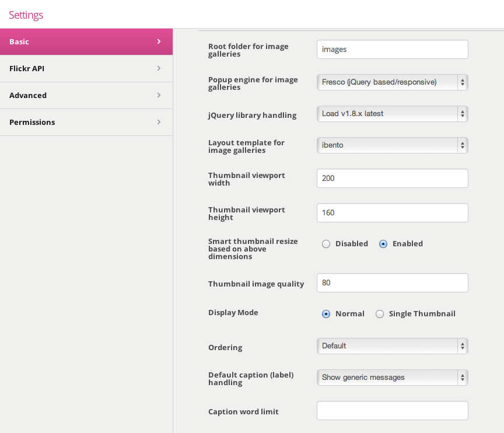Focus the thumbnail viewport width field
The image size is (504, 433).
[x=393, y=178]
